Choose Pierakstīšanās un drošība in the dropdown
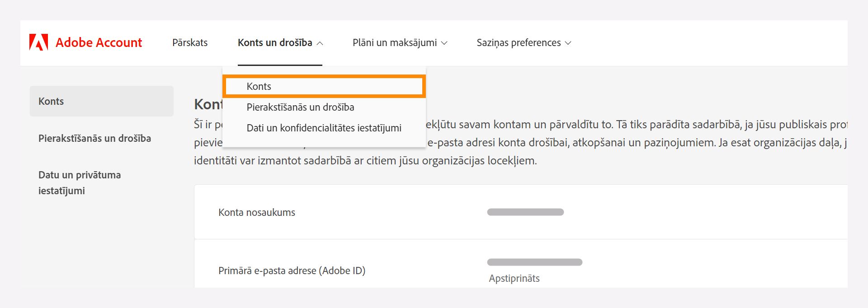 coord(300,107)
